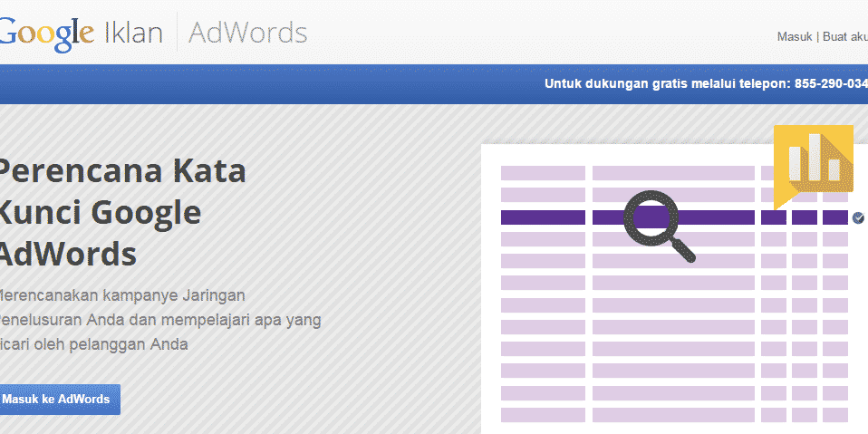Click the AdWords header text
This screenshot has width=868, height=434.
(x=247, y=33)
